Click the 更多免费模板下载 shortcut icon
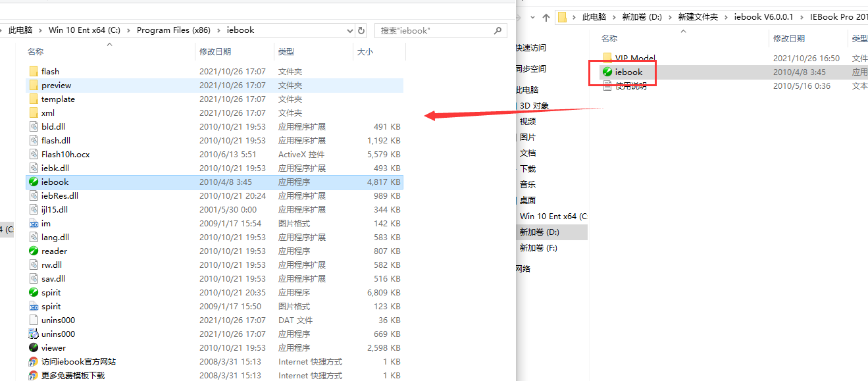This screenshot has height=381, width=868. pos(34,375)
